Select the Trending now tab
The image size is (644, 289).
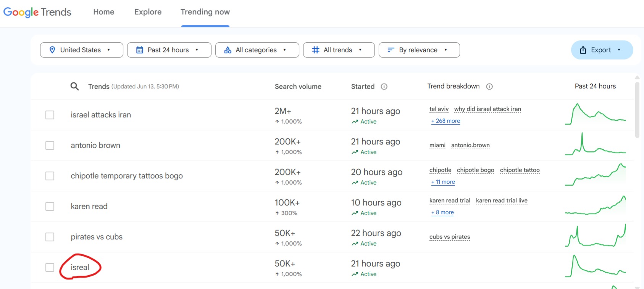point(205,12)
